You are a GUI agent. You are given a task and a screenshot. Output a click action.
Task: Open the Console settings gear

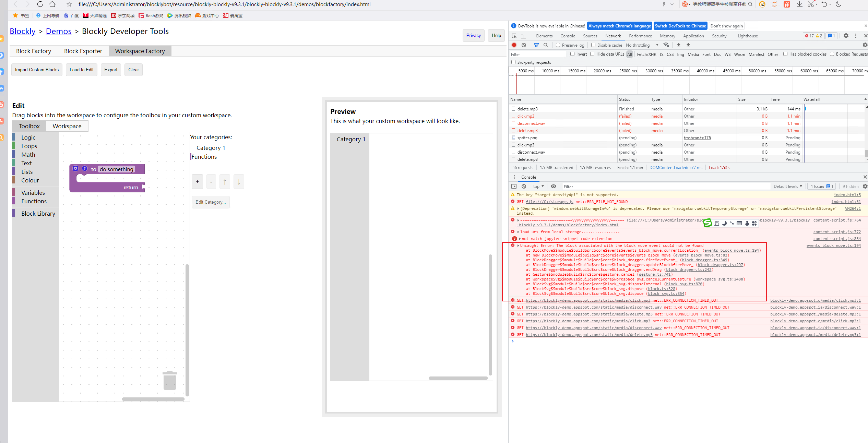865,186
